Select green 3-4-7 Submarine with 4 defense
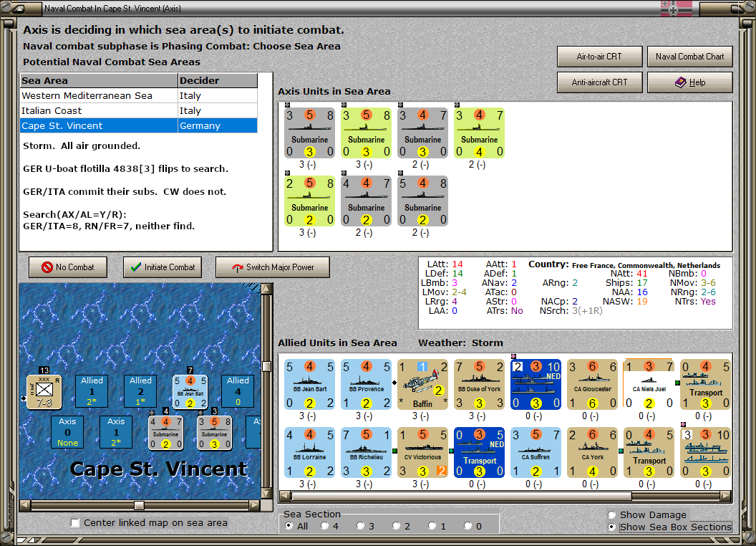 pyautogui.click(x=479, y=133)
